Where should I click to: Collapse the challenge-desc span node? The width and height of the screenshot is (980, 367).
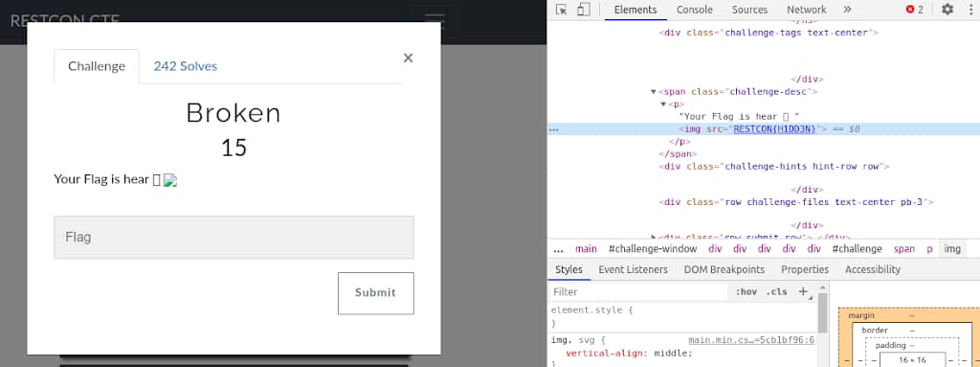[x=654, y=91]
